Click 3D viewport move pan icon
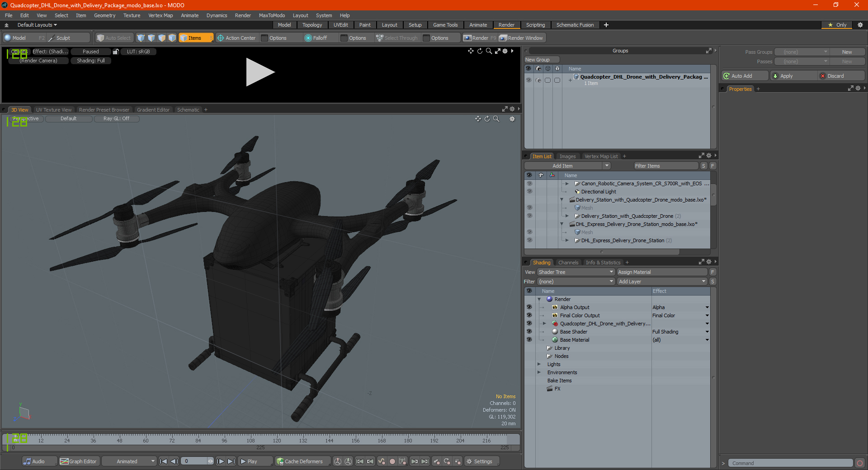 478,119
